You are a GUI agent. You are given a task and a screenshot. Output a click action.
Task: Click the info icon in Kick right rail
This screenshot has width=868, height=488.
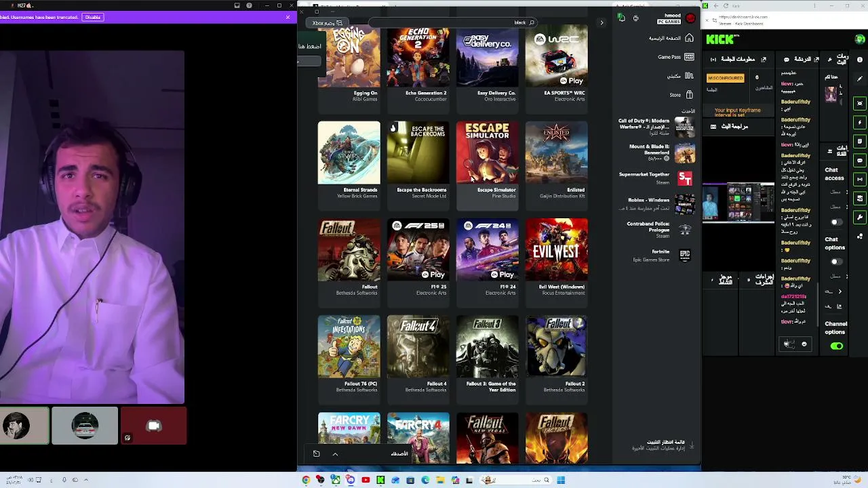(860, 60)
